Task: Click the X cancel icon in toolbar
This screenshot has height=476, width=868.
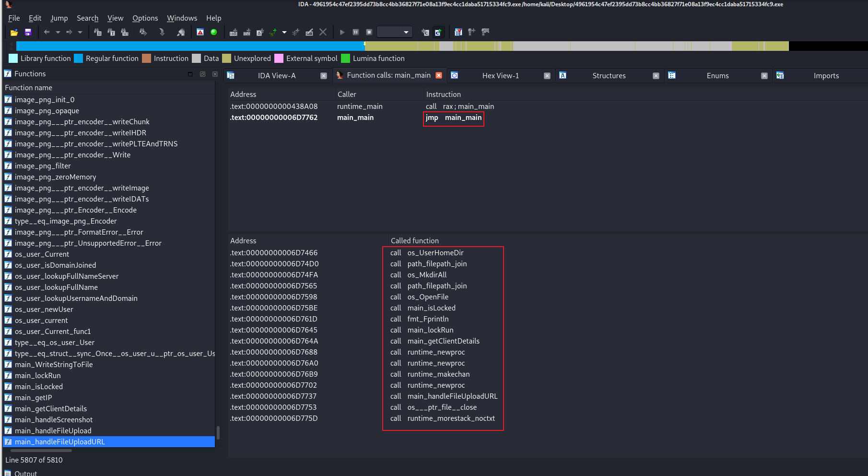Action: point(323,32)
